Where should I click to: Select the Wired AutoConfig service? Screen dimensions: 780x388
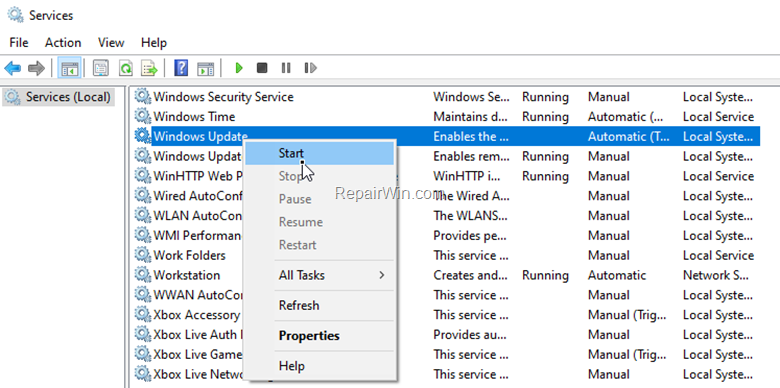[446, 195]
